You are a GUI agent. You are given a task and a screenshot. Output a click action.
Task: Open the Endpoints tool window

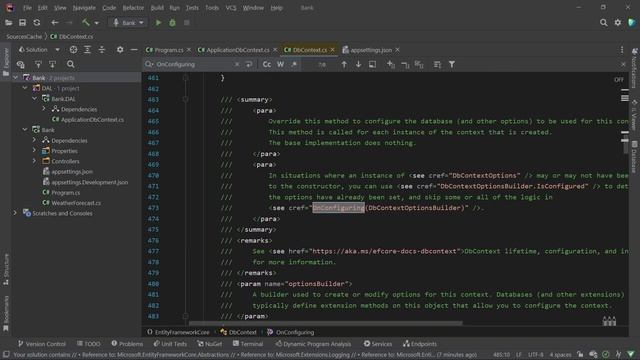tap(420, 344)
